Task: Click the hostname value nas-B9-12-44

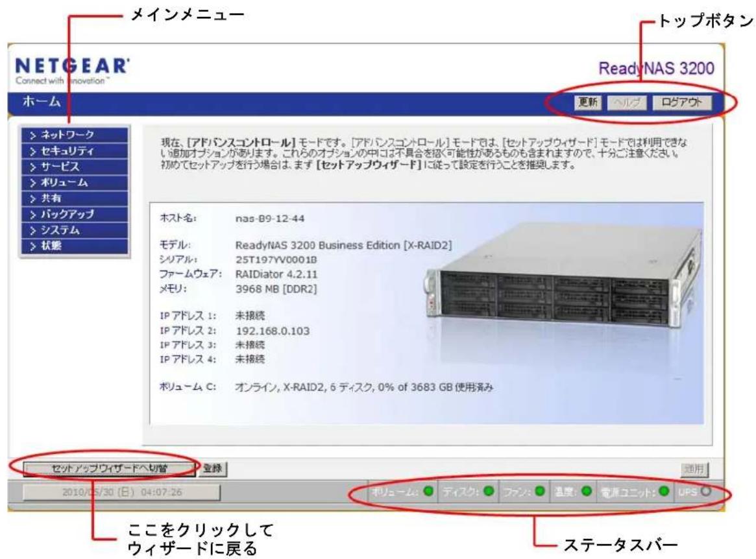Action: [270, 219]
